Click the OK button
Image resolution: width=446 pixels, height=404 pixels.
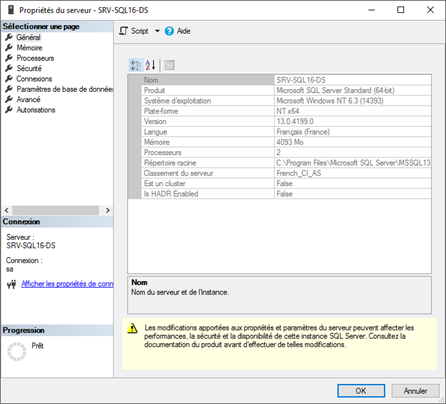361,391
